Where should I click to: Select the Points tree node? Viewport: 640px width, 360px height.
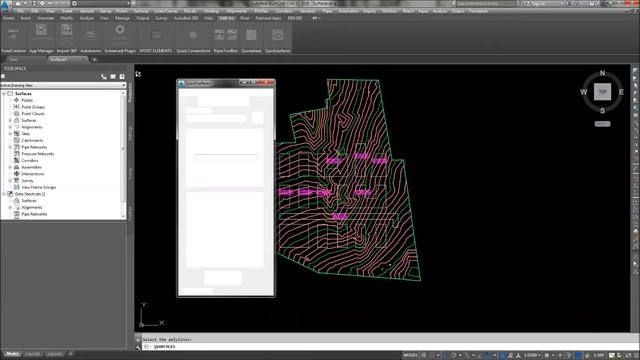[x=27, y=100]
